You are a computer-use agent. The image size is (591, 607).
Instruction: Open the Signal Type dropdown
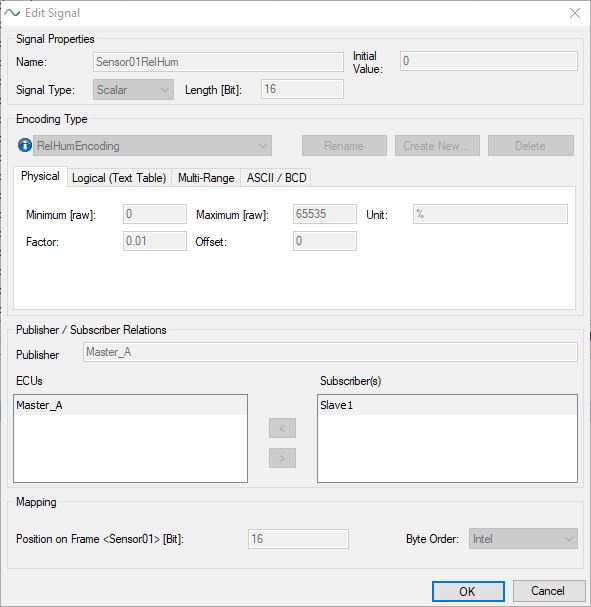[133, 90]
